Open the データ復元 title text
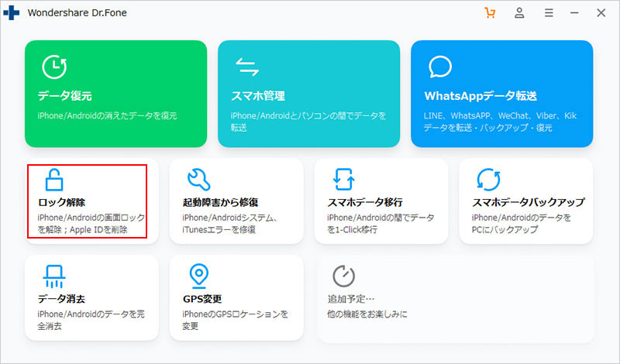This screenshot has width=620, height=364. (65, 96)
